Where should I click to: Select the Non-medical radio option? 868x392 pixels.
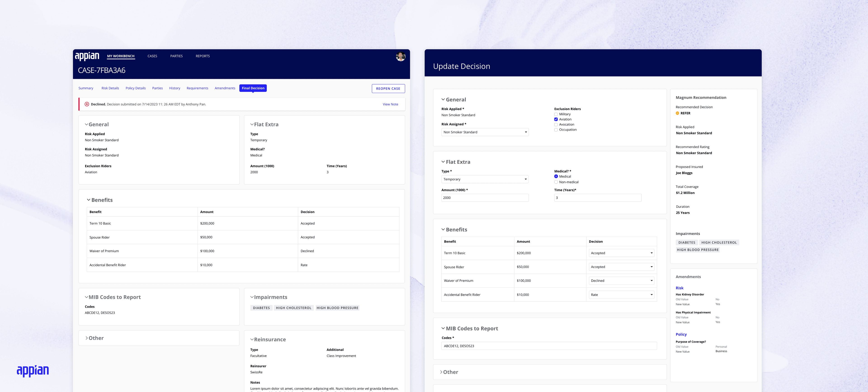(556, 182)
